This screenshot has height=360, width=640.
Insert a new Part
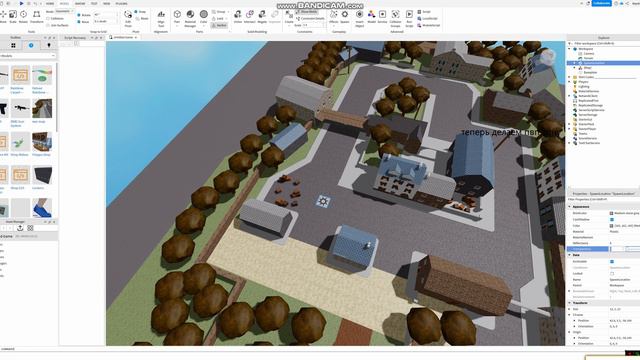click(177, 17)
